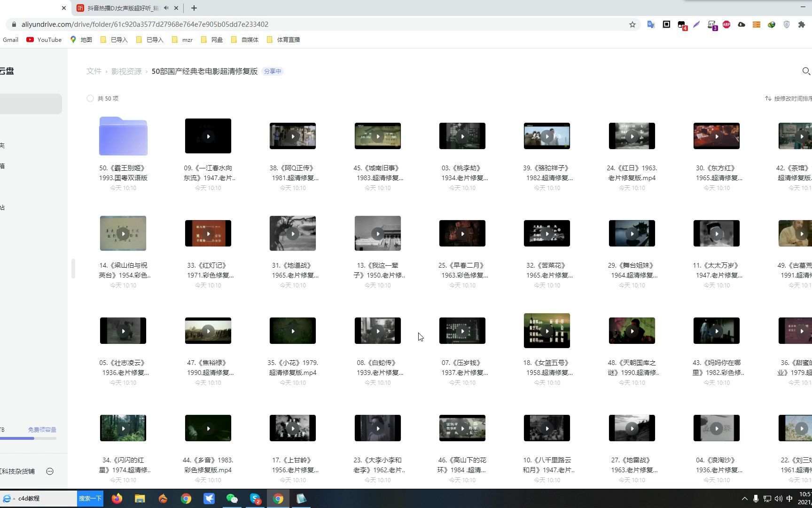812x508 pixels.
Task: Play the 03.《桃李劫》 video
Action: [x=462, y=136]
